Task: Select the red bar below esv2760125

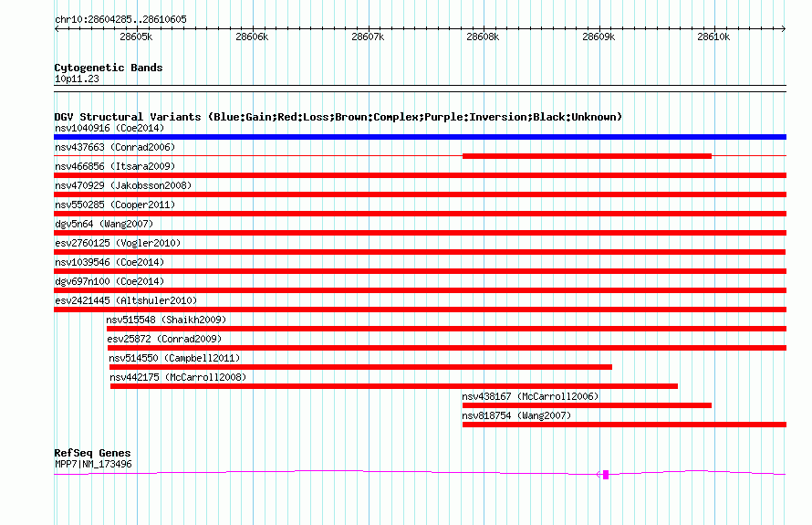Action: coord(420,252)
